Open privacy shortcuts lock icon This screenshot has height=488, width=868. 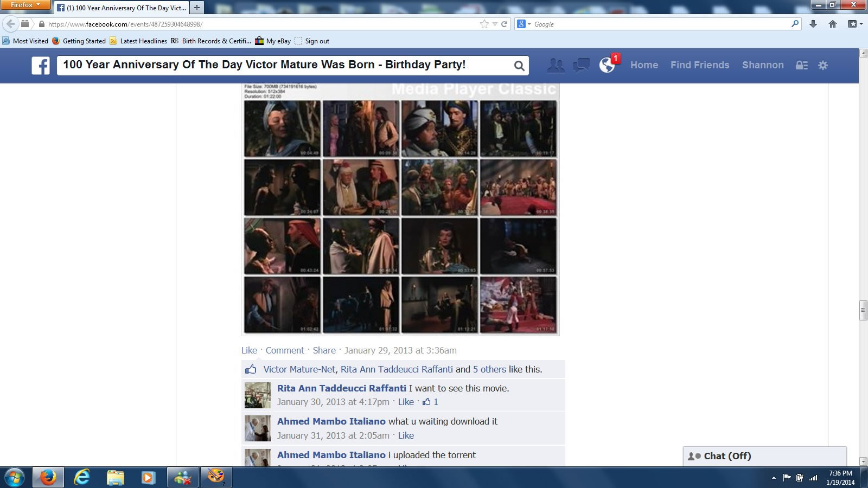(x=802, y=65)
